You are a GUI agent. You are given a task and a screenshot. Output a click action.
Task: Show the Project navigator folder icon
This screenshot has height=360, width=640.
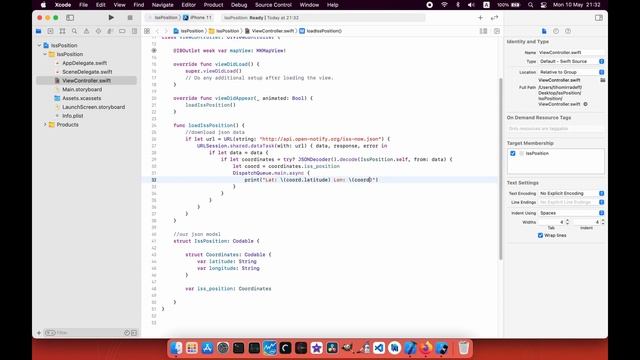38,31
